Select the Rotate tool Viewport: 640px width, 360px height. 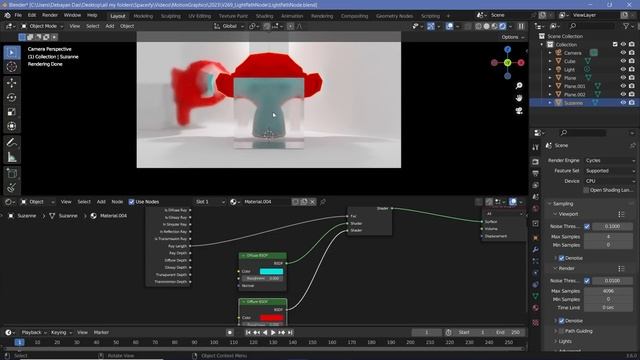click(11, 97)
